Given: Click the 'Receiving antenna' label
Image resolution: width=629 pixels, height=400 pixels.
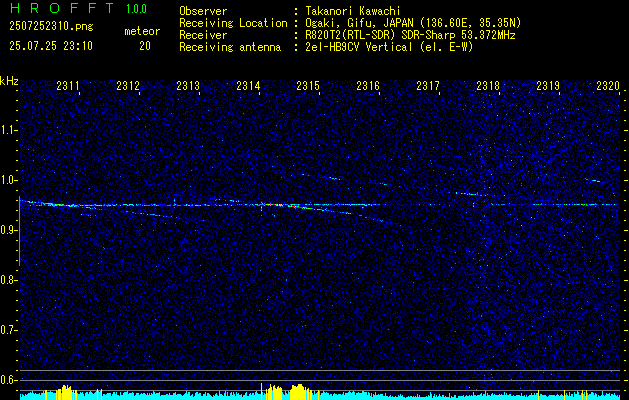Looking at the screenshot, I should click(230, 47).
